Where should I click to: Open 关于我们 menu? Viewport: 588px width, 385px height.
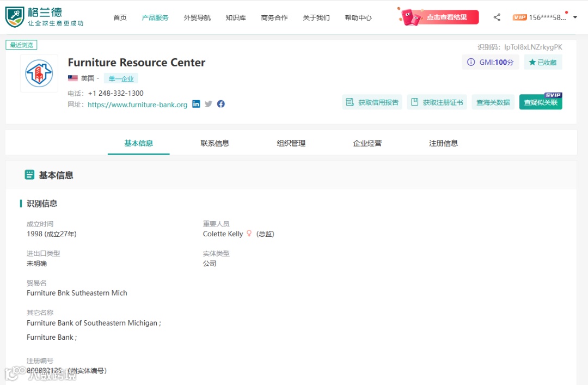tap(316, 17)
